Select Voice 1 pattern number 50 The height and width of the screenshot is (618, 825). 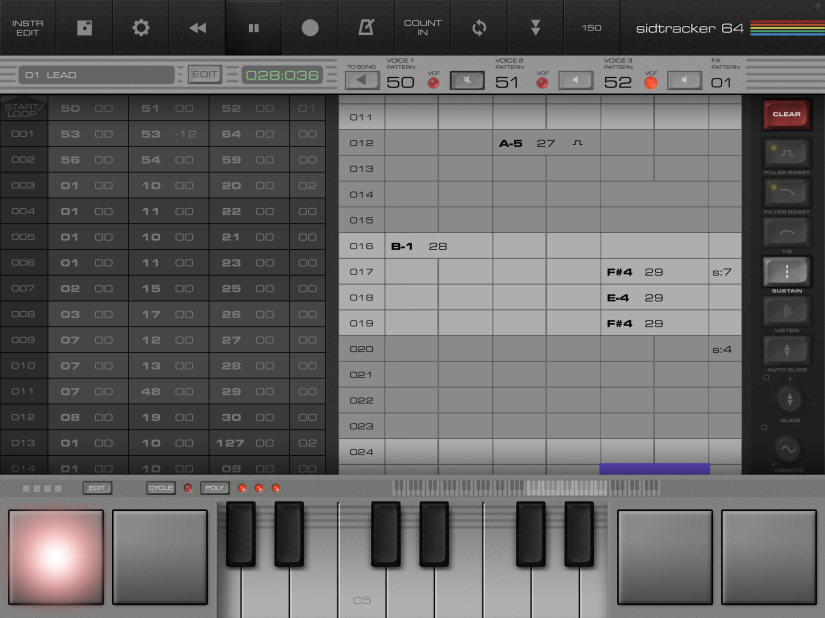click(x=400, y=83)
